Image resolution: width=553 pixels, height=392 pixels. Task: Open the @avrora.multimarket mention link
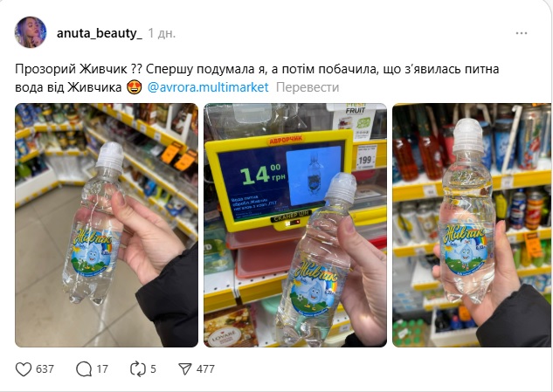tap(208, 87)
